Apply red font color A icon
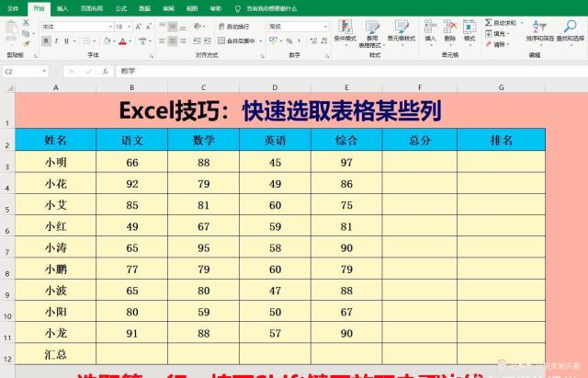This screenshot has width=588, height=378. [x=122, y=40]
